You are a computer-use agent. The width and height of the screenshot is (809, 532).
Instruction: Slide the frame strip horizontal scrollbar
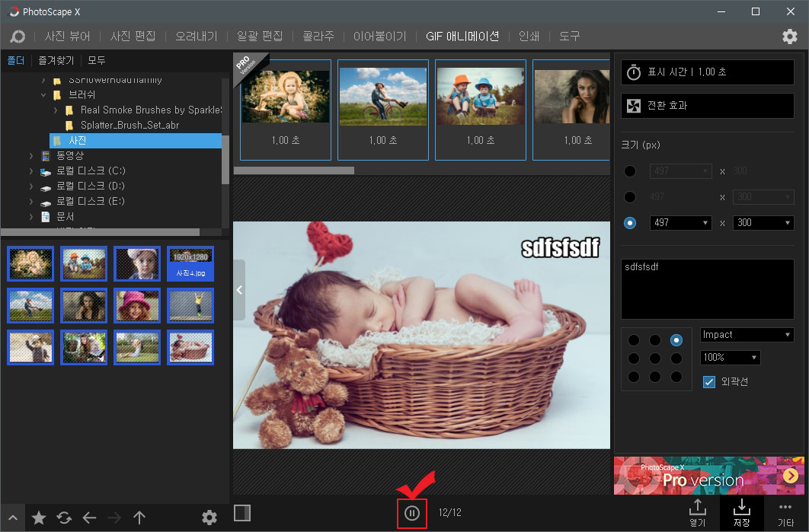pos(294,170)
